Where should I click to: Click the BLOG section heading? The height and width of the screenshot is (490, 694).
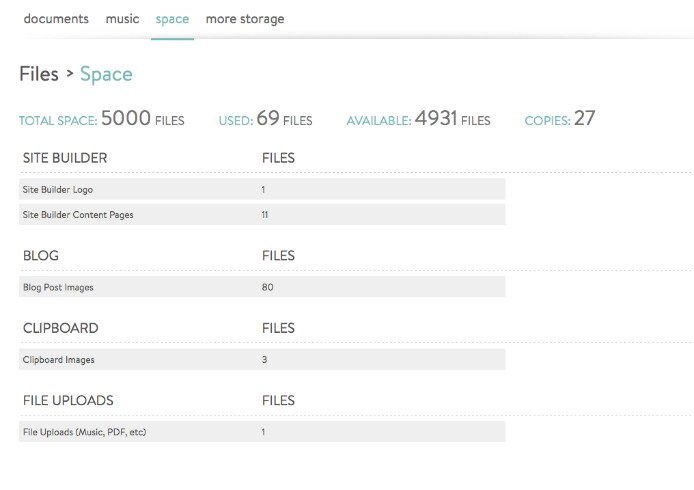(41, 255)
